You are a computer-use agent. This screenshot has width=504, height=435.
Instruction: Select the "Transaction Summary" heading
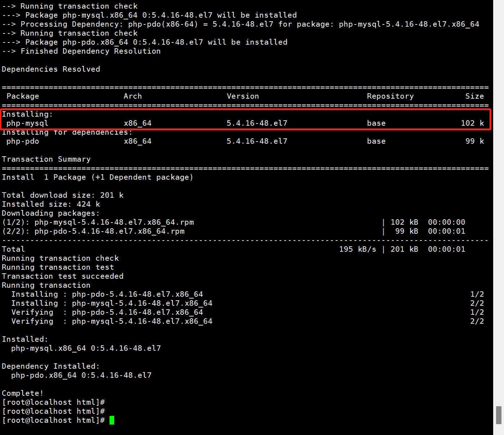tap(46, 159)
